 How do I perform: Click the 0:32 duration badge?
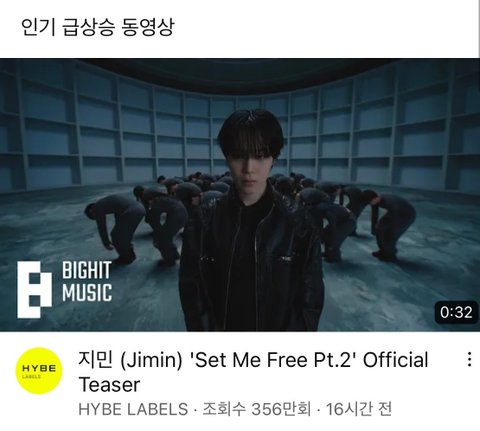point(456,312)
